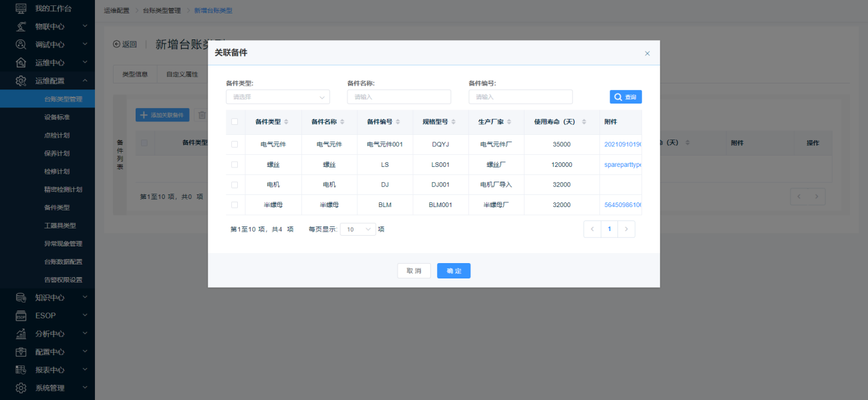The height and width of the screenshot is (400, 868).
Task: Check the 电机 row checkbox
Action: [235, 184]
